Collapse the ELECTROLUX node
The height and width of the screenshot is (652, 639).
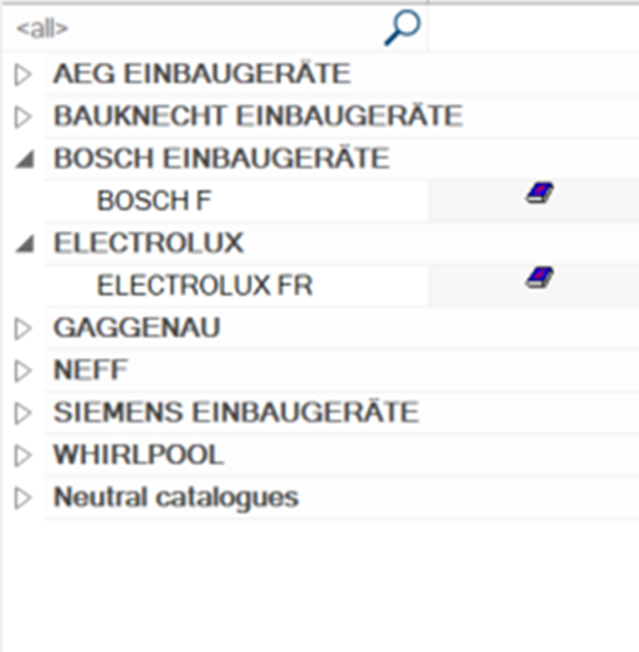click(25, 244)
